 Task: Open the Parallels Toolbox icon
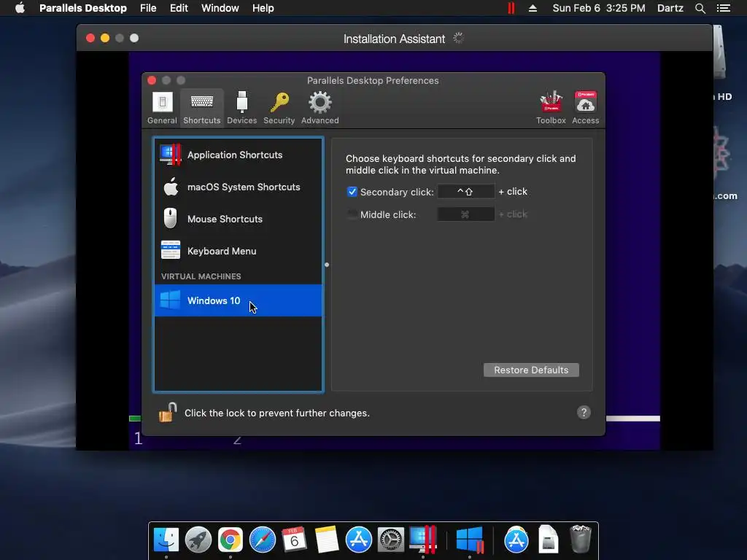click(x=551, y=108)
